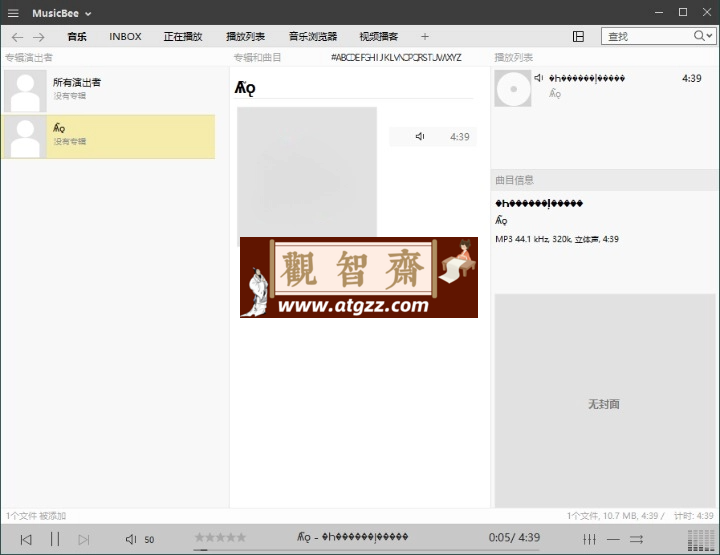This screenshot has width=720, height=555.
Task: Click the file size status summary
Action: pos(615,516)
